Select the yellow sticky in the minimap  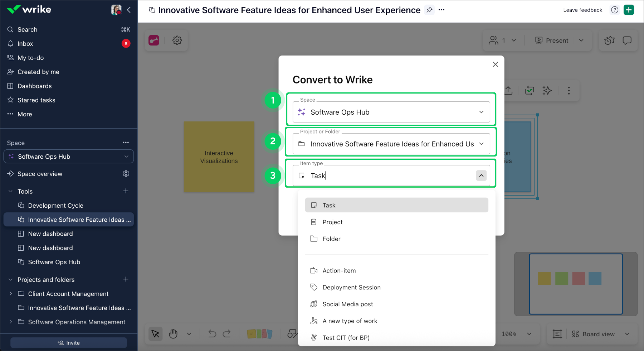544,278
